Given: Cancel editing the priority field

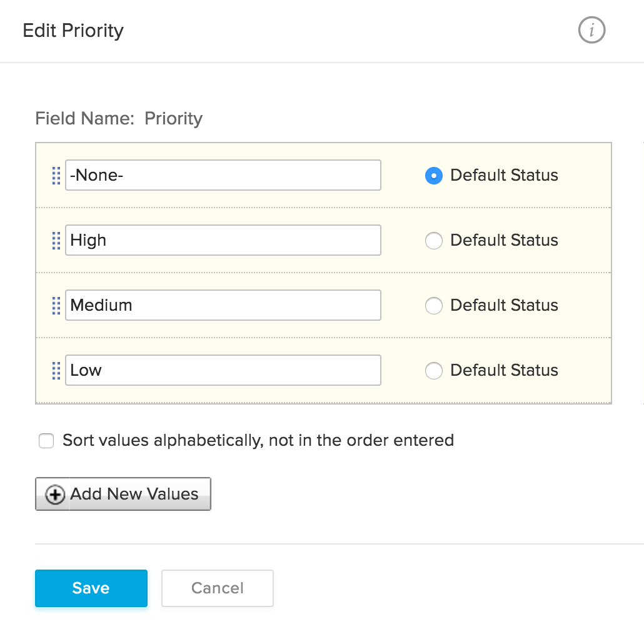Looking at the screenshot, I should coord(218,588).
